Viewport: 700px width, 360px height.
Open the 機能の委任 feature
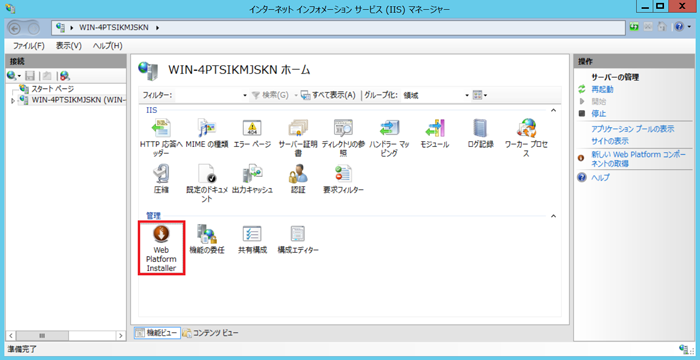(x=207, y=239)
